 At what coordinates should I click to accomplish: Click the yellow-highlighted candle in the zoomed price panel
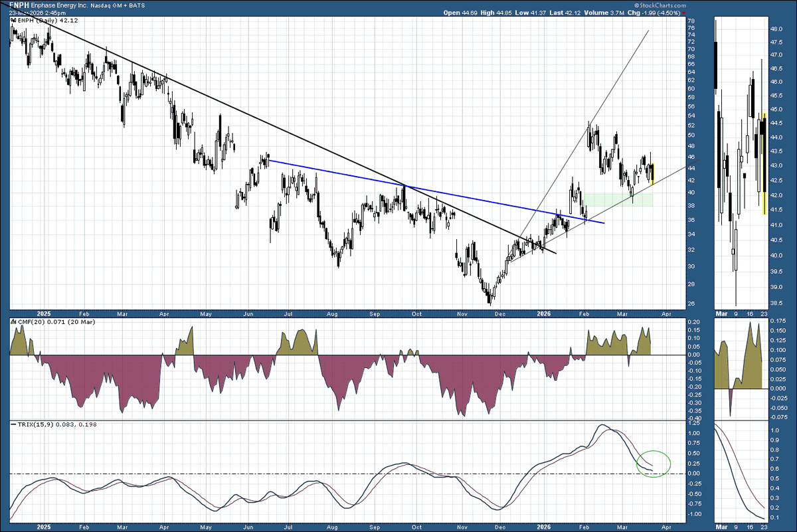click(764, 164)
